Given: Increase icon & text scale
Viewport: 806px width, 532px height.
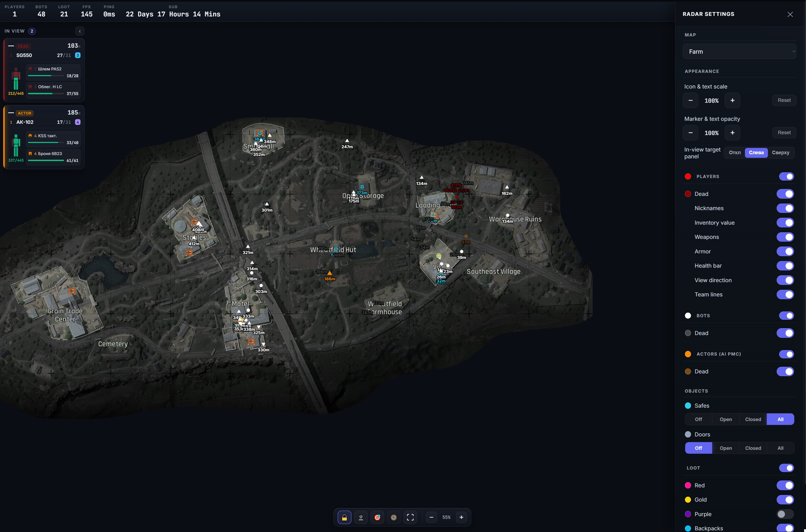Looking at the screenshot, I should pos(732,101).
